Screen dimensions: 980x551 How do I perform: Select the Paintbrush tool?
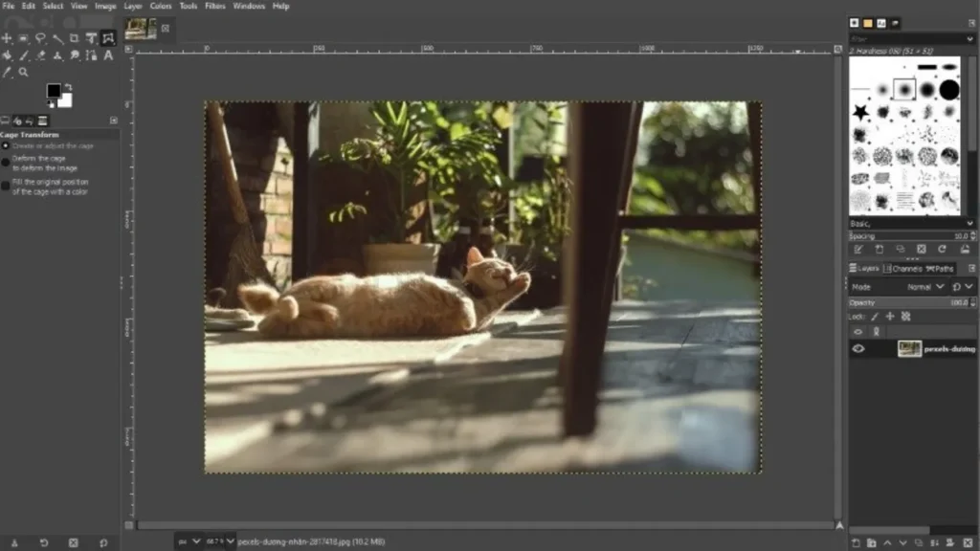pyautogui.click(x=24, y=55)
